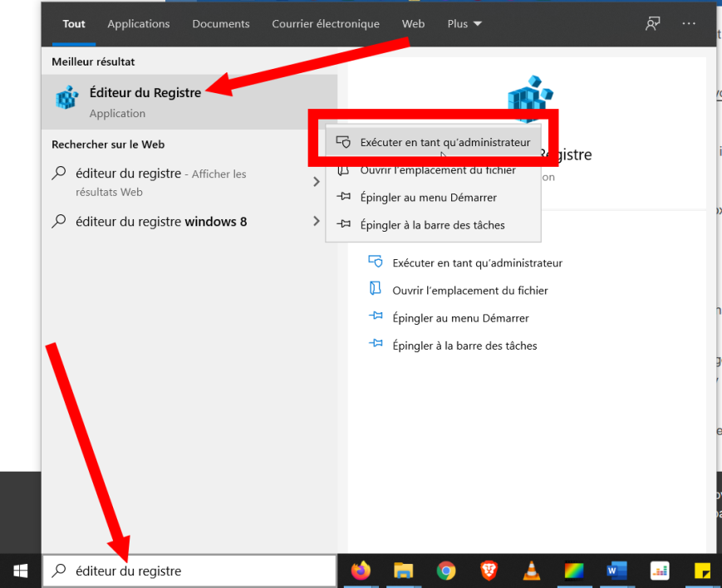Screen dimensions: 722x588
Task: Open the Brave browser taskbar icon
Action: pyautogui.click(x=489, y=571)
